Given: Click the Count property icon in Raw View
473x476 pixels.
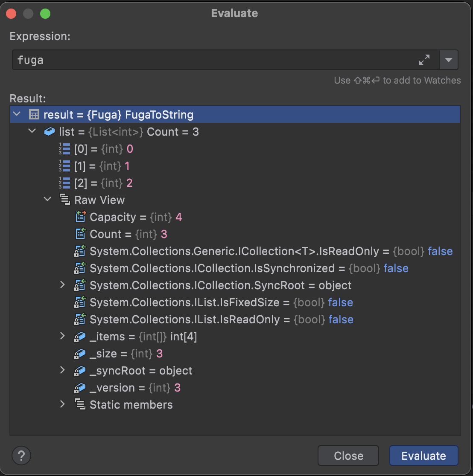Looking at the screenshot, I should pos(81,233).
